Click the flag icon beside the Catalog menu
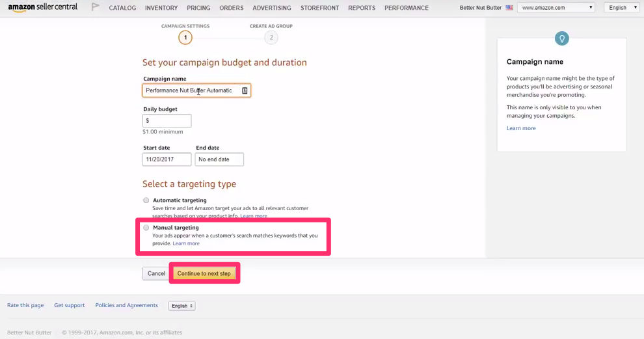The image size is (644, 339). tap(95, 7)
